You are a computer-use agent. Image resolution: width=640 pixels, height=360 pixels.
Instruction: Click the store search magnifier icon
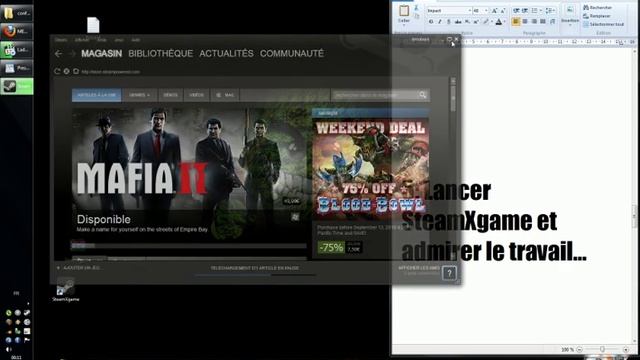pos(423,95)
